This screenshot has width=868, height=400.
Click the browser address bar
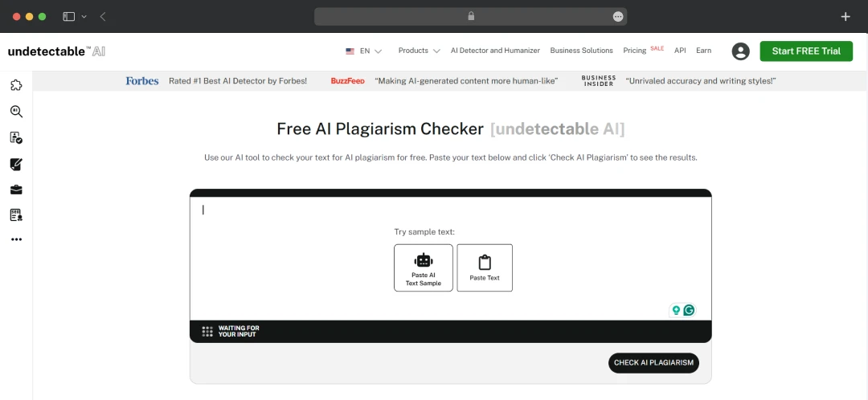point(470,17)
